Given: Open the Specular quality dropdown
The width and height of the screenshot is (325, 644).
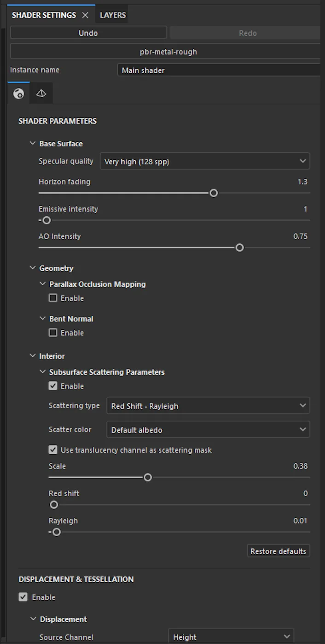Looking at the screenshot, I should (205, 161).
